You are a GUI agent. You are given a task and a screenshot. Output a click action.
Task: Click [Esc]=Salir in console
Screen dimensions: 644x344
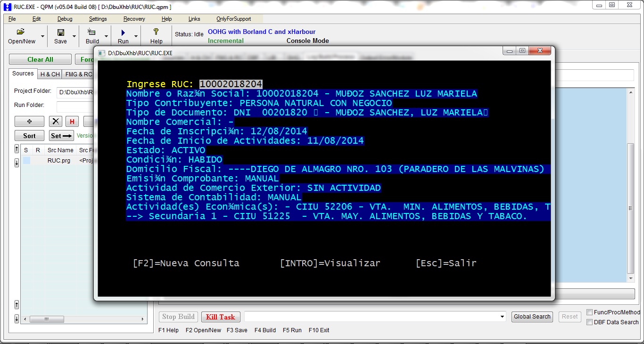pos(446,263)
